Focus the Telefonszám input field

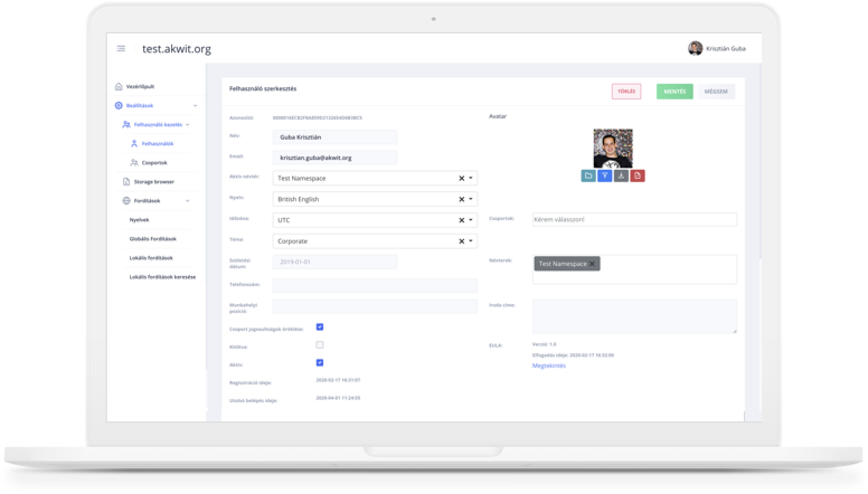375,285
